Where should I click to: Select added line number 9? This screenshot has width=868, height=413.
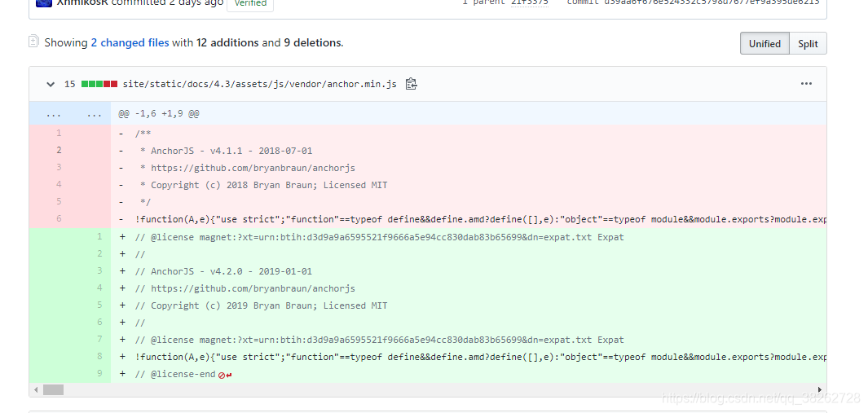point(99,374)
